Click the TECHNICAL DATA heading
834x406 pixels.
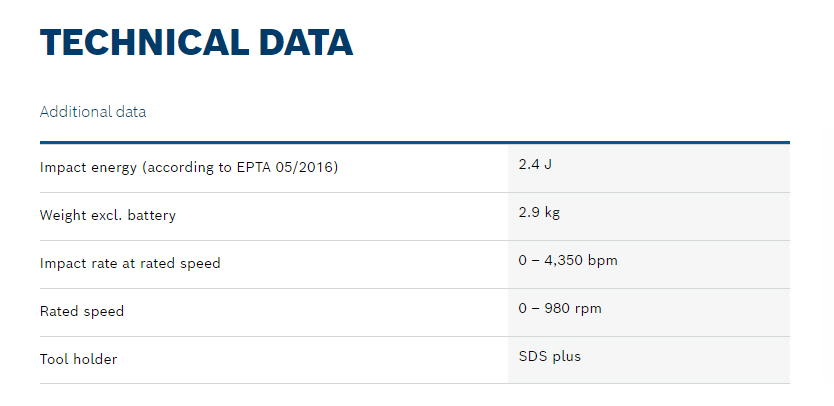tap(196, 43)
